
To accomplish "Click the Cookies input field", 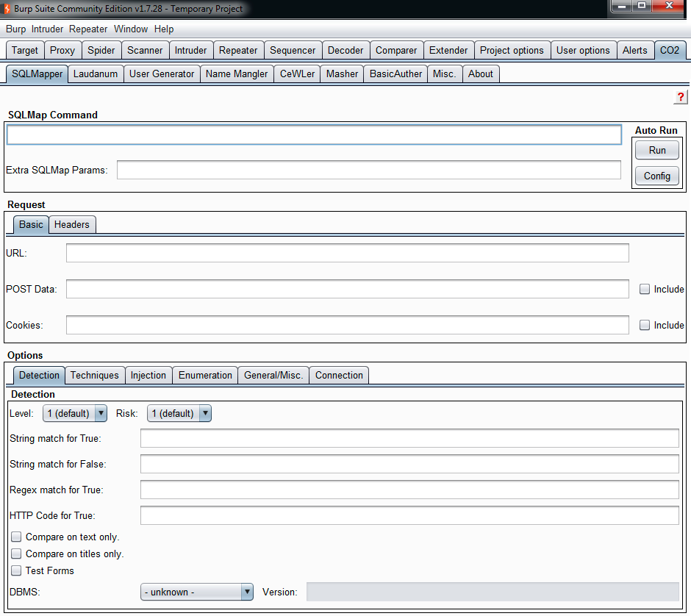I will pos(348,325).
